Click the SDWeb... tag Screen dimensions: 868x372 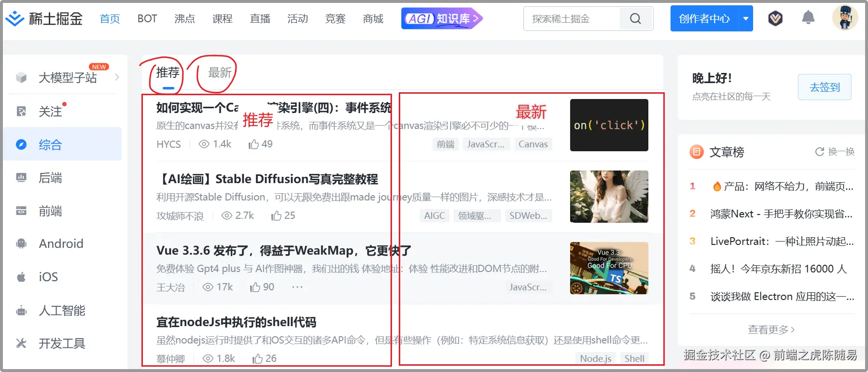[529, 215]
